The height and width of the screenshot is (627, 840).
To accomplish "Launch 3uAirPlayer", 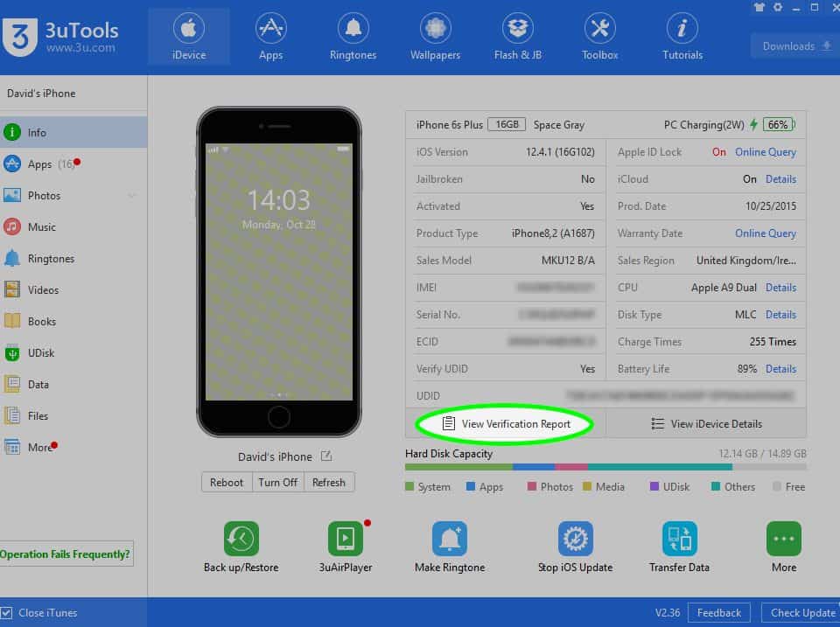I will tap(346, 547).
